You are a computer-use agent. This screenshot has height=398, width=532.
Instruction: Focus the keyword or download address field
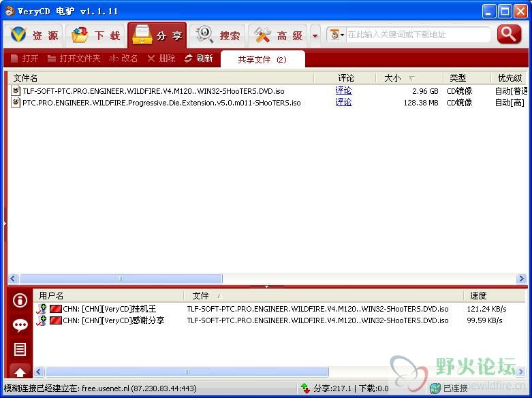click(x=418, y=35)
